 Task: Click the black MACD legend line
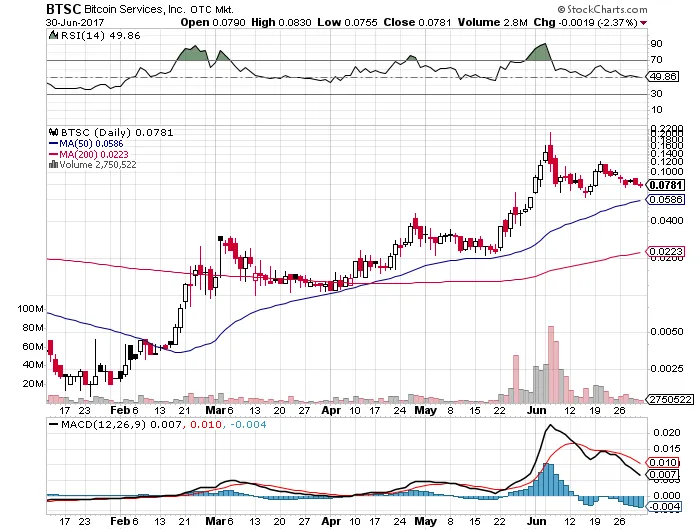(x=53, y=425)
